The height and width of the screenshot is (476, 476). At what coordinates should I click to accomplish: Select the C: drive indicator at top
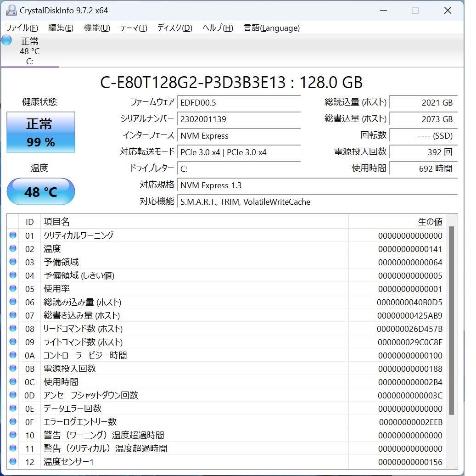coord(29,50)
